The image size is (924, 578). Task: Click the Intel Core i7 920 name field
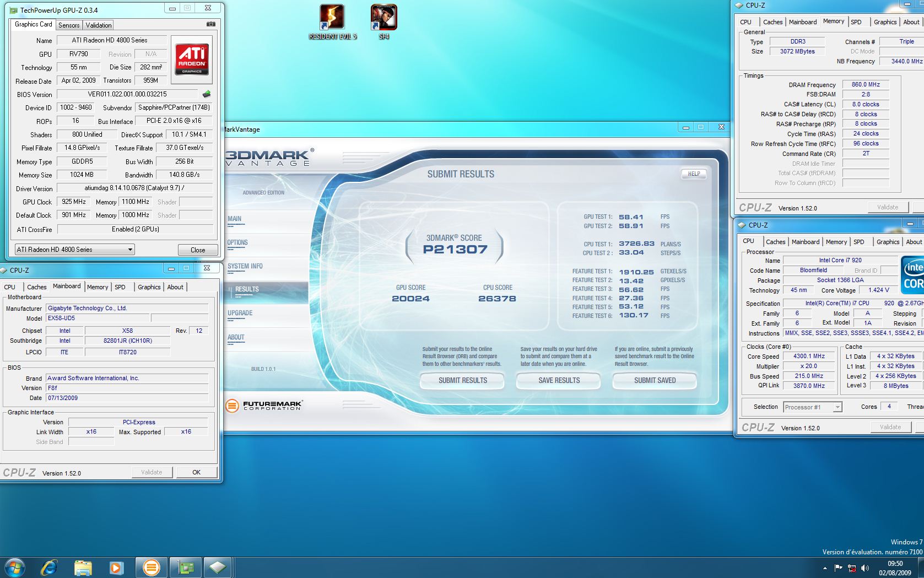click(x=840, y=261)
